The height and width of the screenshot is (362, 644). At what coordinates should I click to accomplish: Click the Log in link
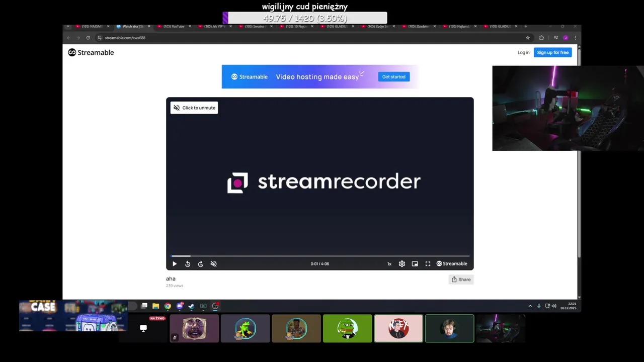(x=523, y=52)
